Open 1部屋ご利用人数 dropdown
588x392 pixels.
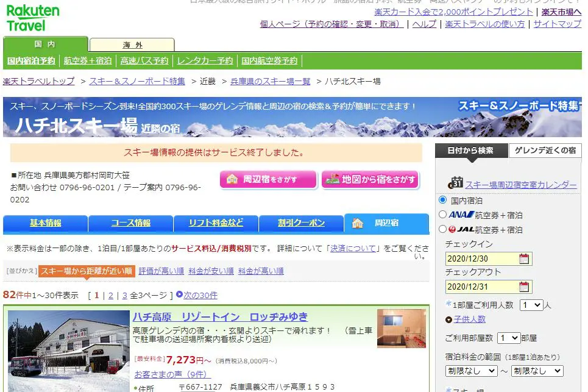tap(531, 305)
